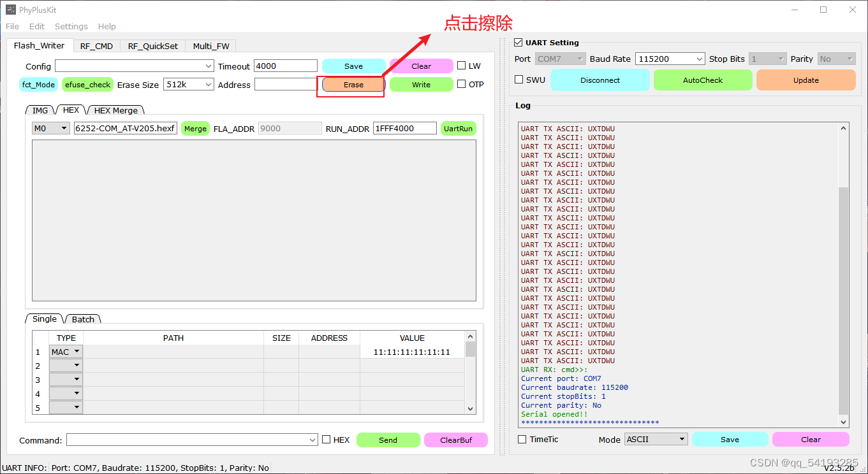Click the 'UART RX: cmd>>:' log line
Image resolution: width=868 pixels, height=474 pixels.
[x=554, y=370]
